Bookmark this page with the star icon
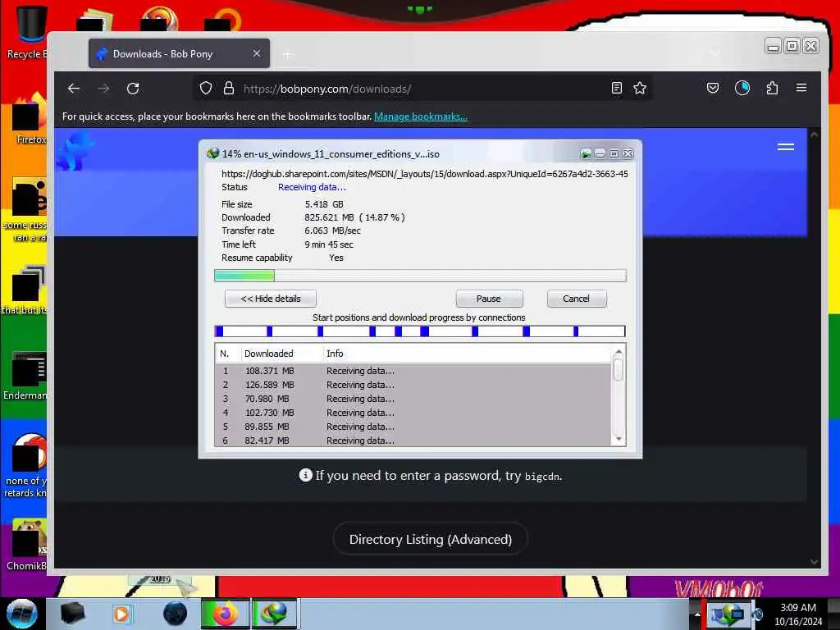The image size is (840, 630). click(640, 89)
